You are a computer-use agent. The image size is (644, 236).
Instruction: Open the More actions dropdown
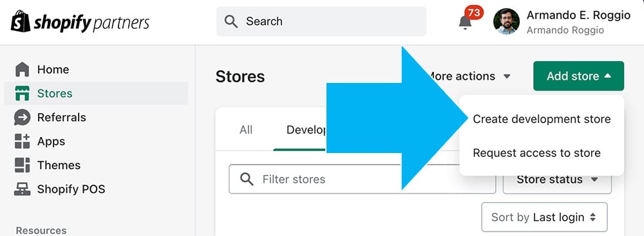[468, 77]
